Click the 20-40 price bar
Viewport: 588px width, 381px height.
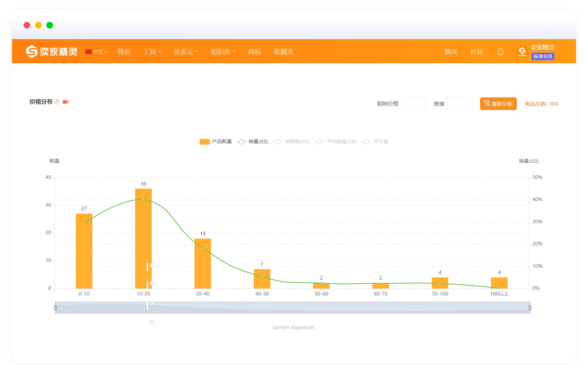click(x=203, y=263)
